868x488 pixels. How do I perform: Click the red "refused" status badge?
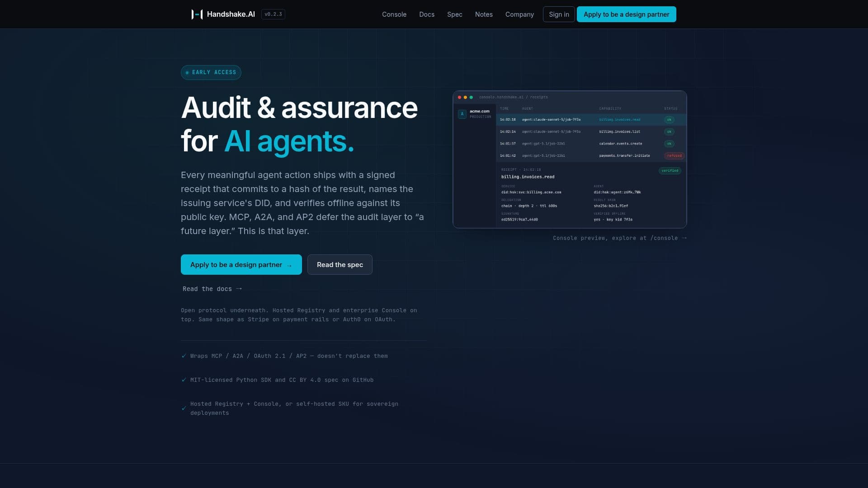pyautogui.click(x=674, y=155)
